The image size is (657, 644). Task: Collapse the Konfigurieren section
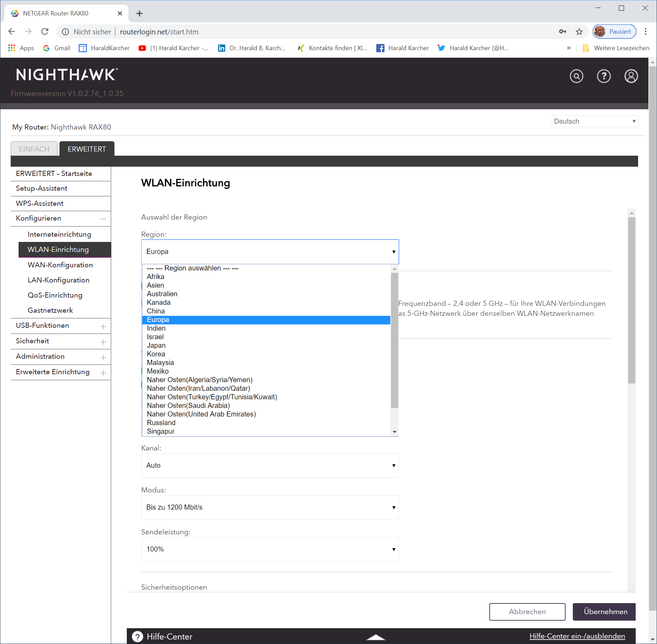[x=103, y=219]
